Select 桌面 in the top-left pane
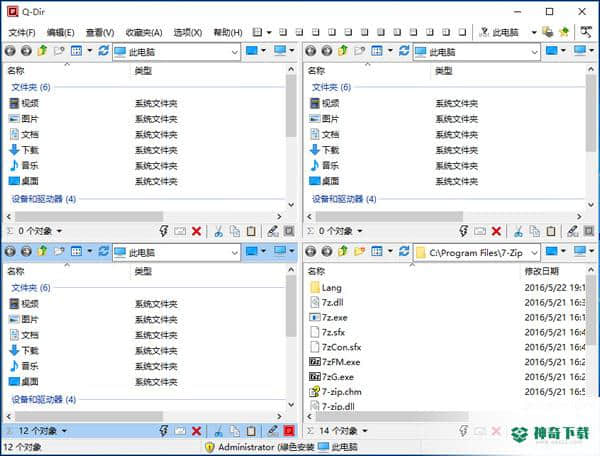The height and width of the screenshot is (456, 600). click(24, 181)
